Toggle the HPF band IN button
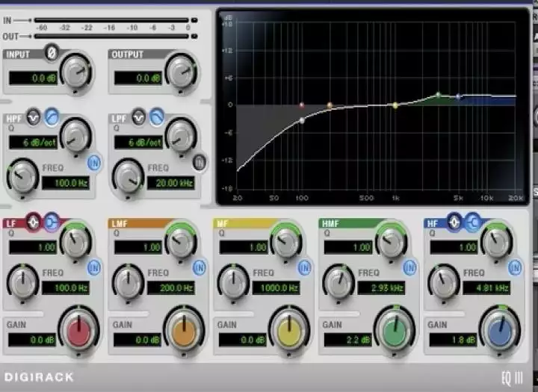The height and width of the screenshot is (392, 538). pos(94,164)
